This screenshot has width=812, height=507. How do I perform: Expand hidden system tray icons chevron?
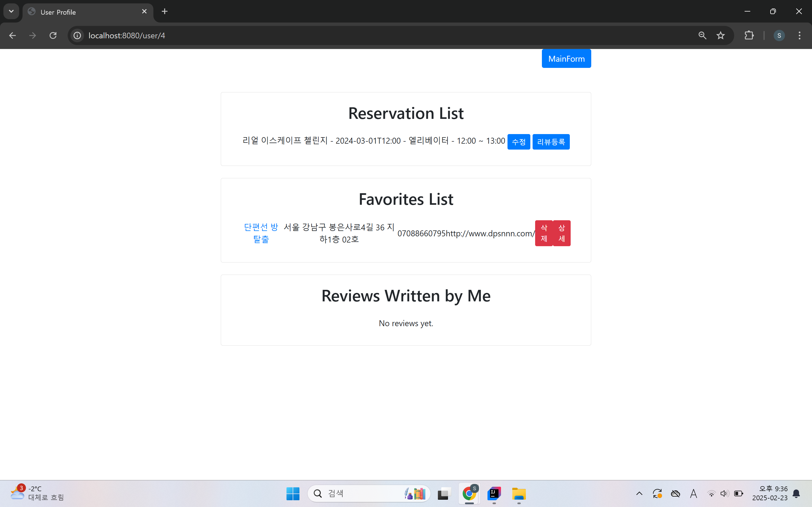point(639,493)
